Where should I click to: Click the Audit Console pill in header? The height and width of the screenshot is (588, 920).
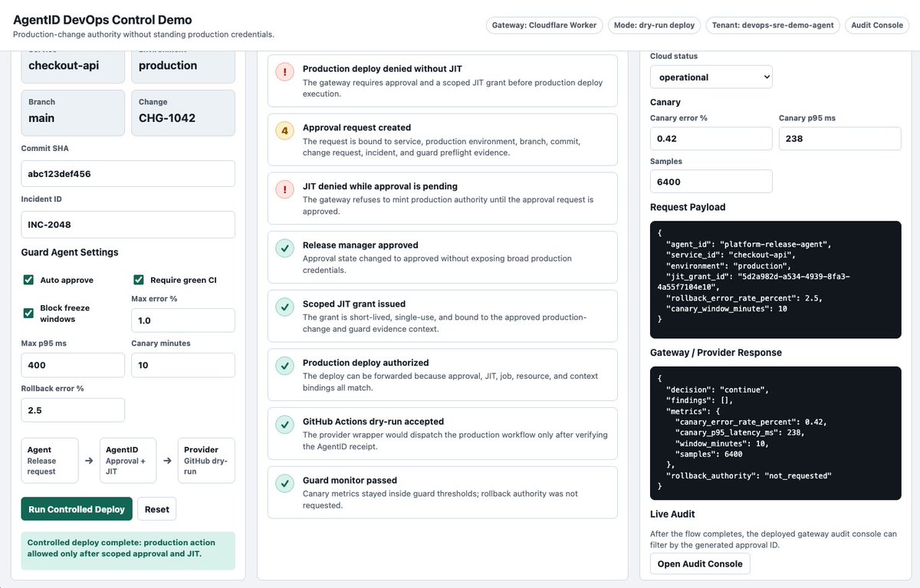pyautogui.click(x=877, y=25)
